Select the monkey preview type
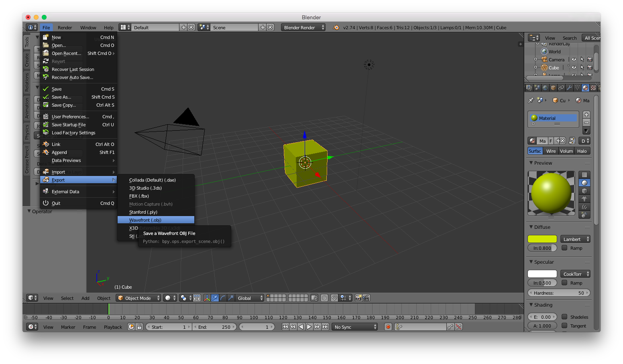623x364 pixels. click(x=584, y=199)
